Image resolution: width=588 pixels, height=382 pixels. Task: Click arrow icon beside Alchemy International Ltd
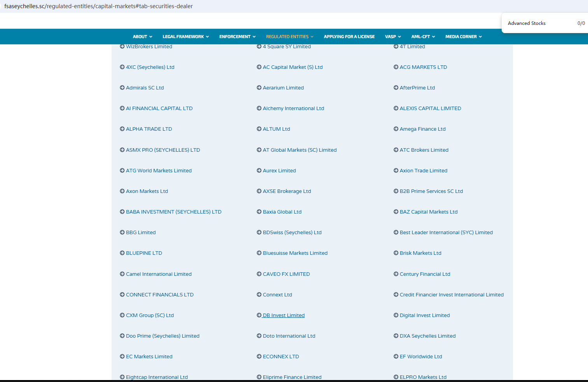click(259, 109)
